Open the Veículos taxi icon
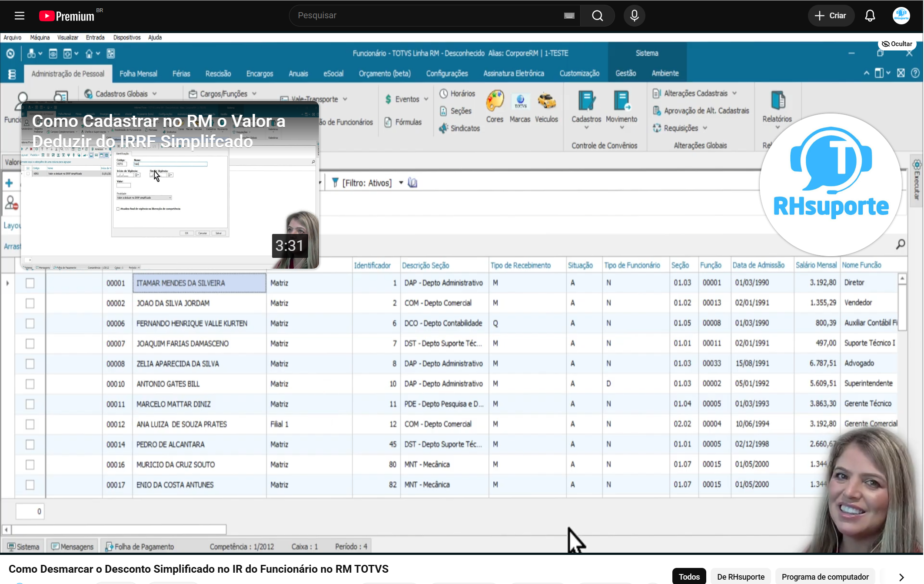The width and height of the screenshot is (924, 584). tap(546, 101)
